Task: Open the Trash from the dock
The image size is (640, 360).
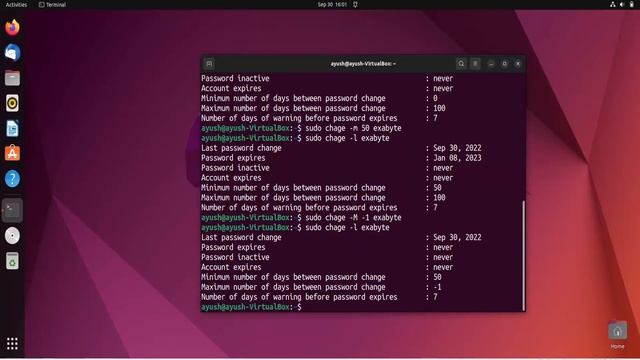Action: point(12,261)
